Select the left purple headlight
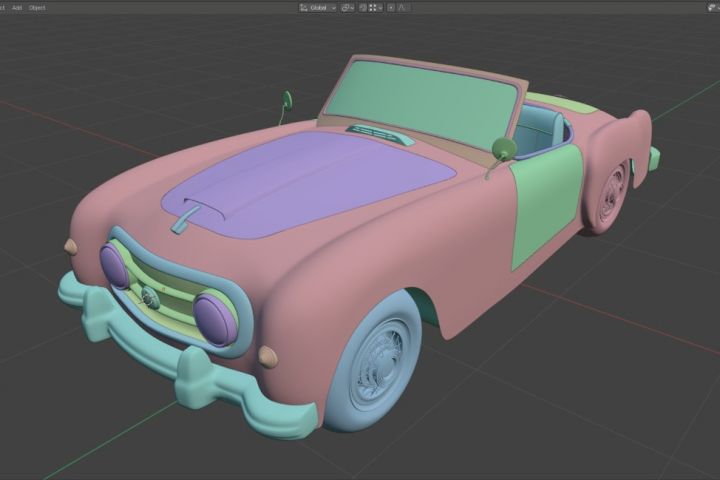The image size is (720, 480). point(114,266)
